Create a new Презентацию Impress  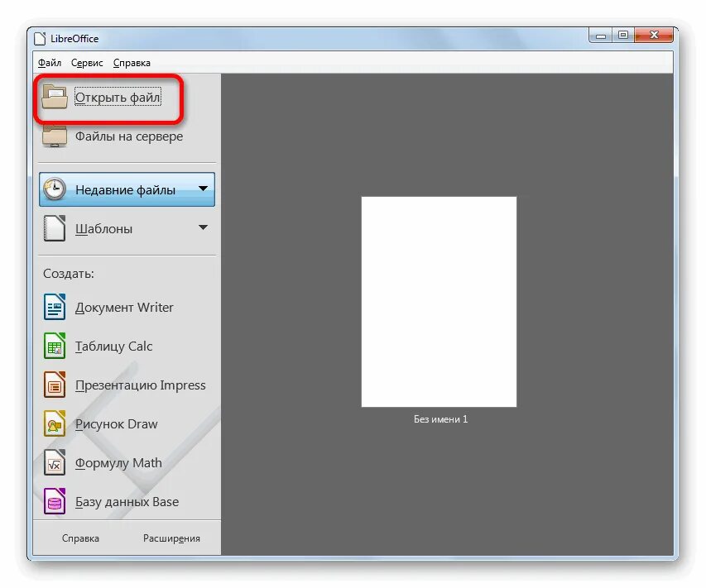pyautogui.click(x=141, y=385)
